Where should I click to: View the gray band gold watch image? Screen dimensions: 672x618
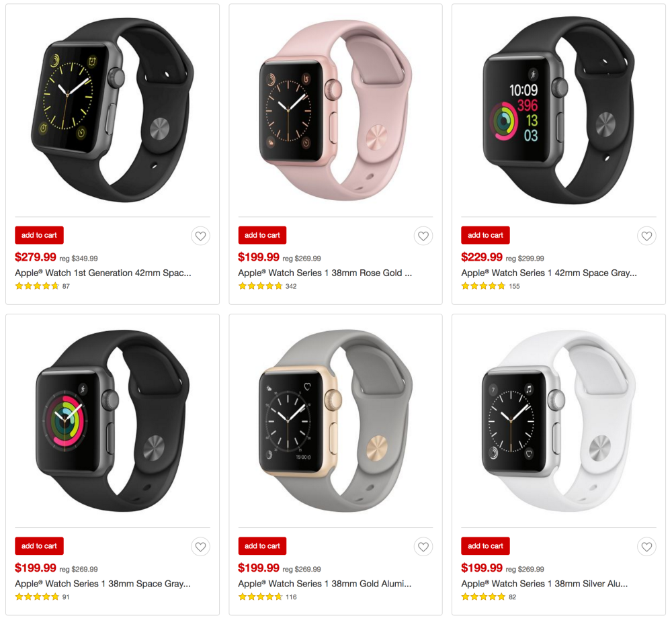coord(335,421)
